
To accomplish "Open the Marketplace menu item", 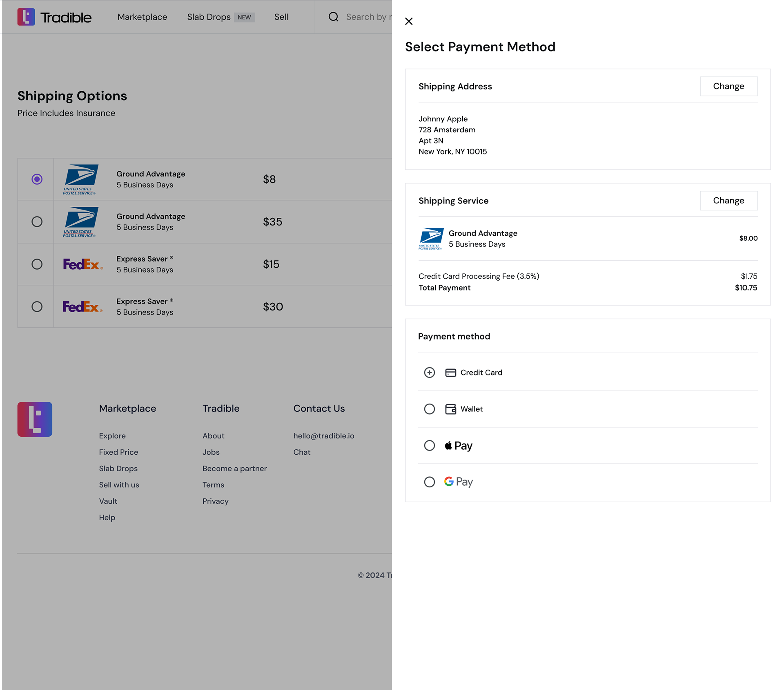I will tap(142, 17).
